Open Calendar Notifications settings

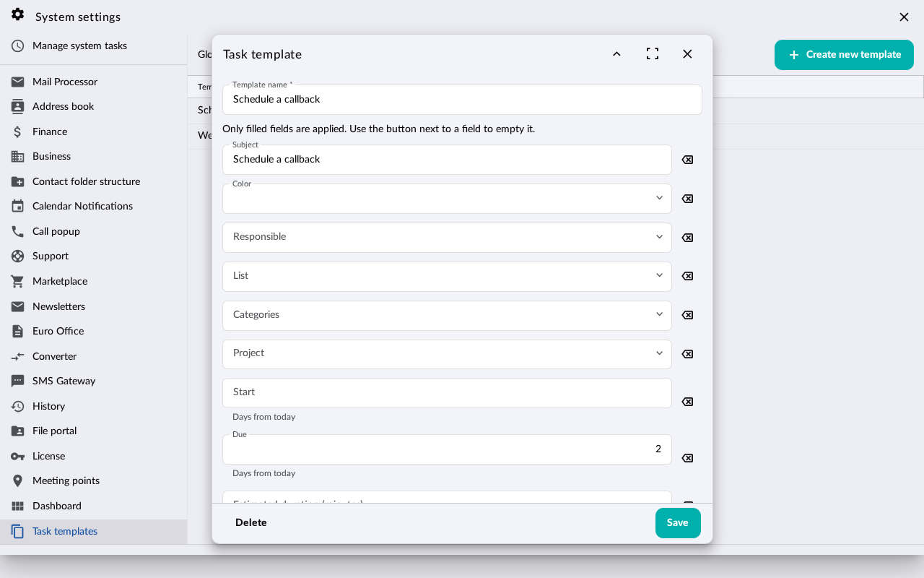tap(94, 207)
